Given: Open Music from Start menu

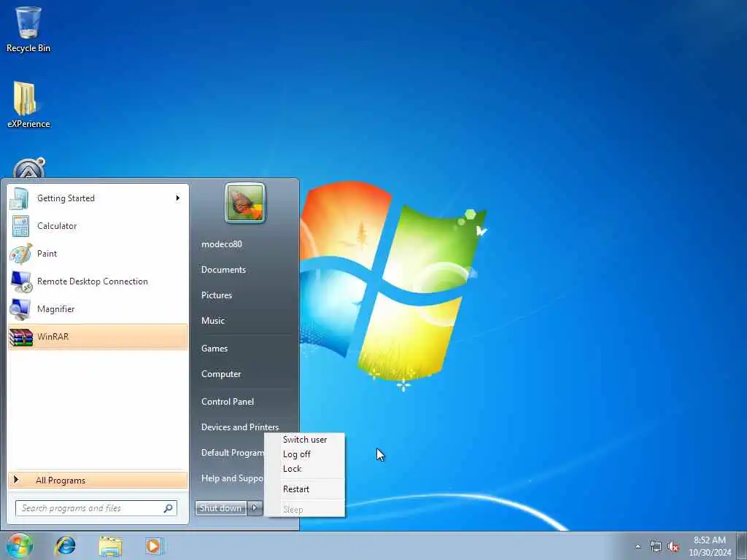Looking at the screenshot, I should 213,321.
